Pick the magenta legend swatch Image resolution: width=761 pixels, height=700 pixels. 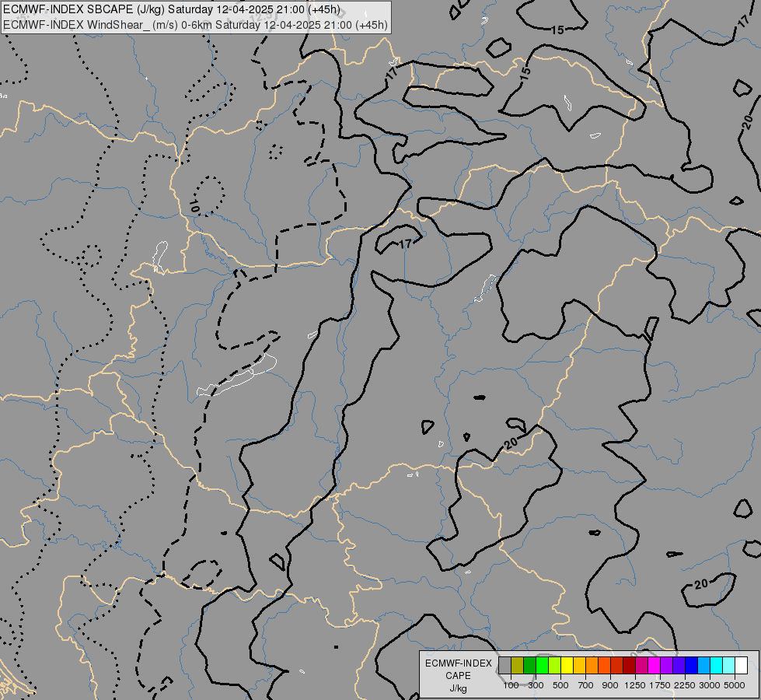point(655,666)
